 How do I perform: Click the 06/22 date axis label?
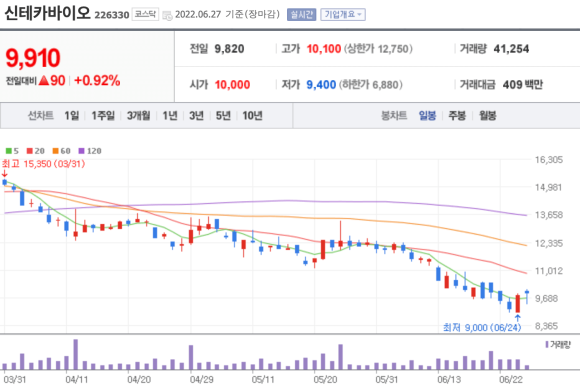[x=511, y=380]
